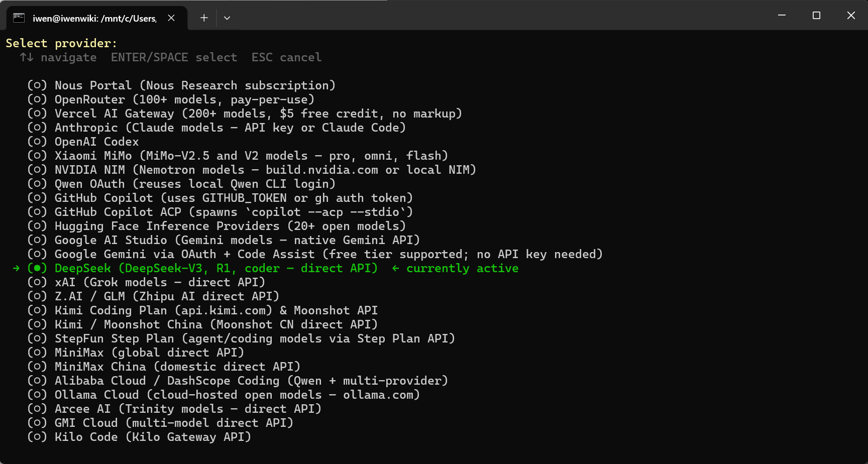Minimize the terminal window
The height and width of the screenshot is (464, 868).
(x=782, y=16)
